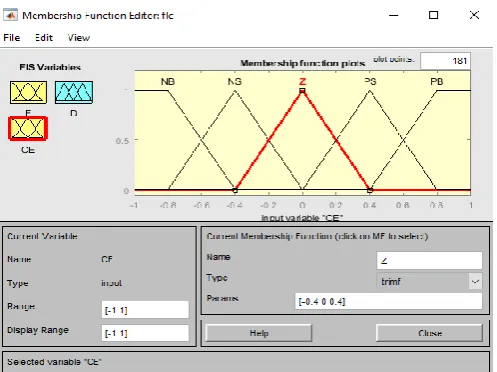Viewport: 497px width, 372px height.
Task: Open the membership function Type dropdown
Action: pyautogui.click(x=429, y=281)
